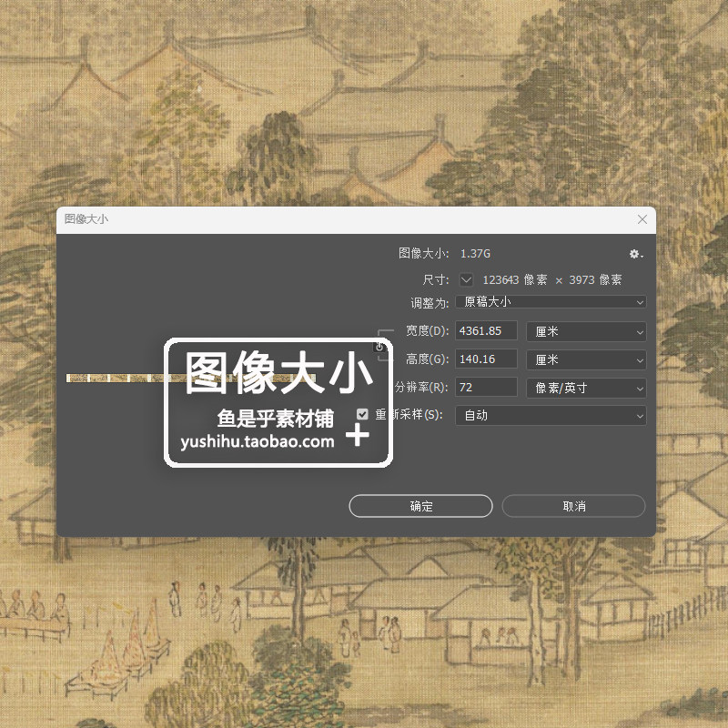Open the gear settings menu in dialog
Image resolution: width=728 pixels, height=728 pixels.
(635, 254)
